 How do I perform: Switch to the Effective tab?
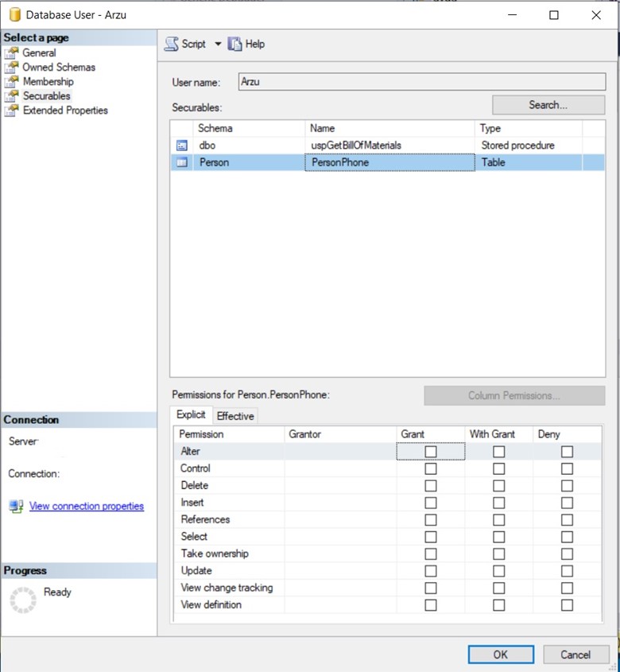pyautogui.click(x=235, y=416)
